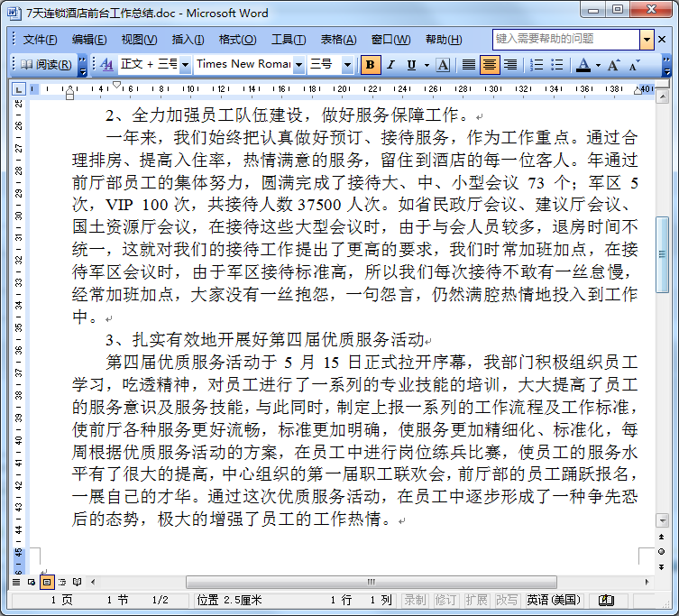The width and height of the screenshot is (679, 616).
Task: Open Styles and Formatting pane icon
Action: point(106,65)
